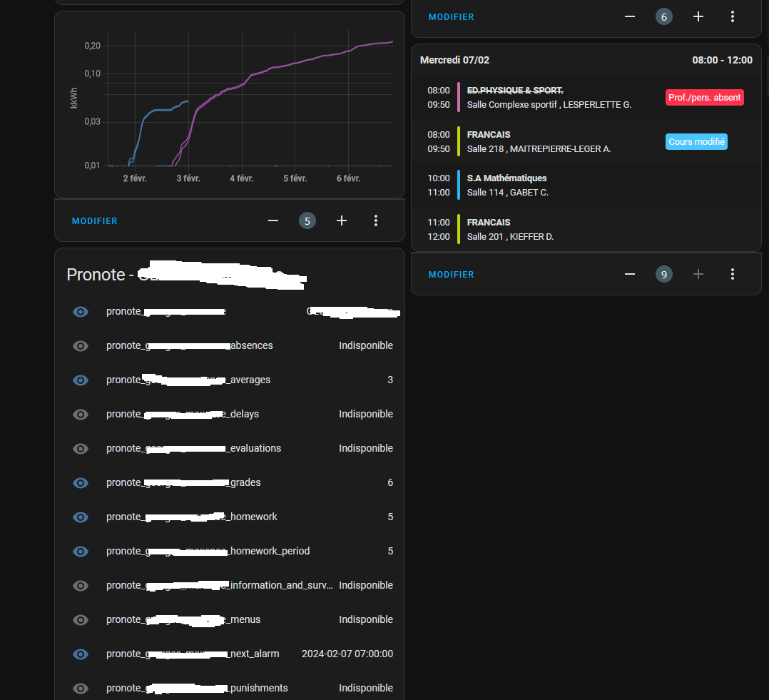
Task: Open three-dot menu for card 6
Action: point(733,16)
